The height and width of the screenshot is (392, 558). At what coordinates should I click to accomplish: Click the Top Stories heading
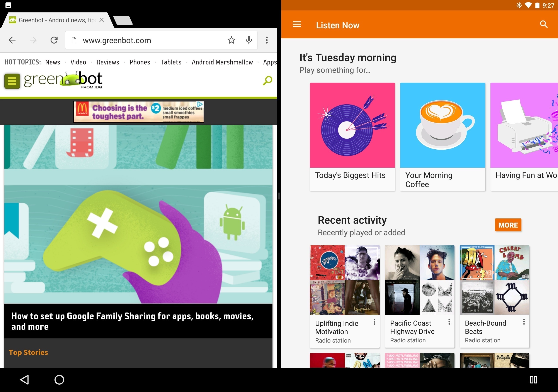[28, 352]
